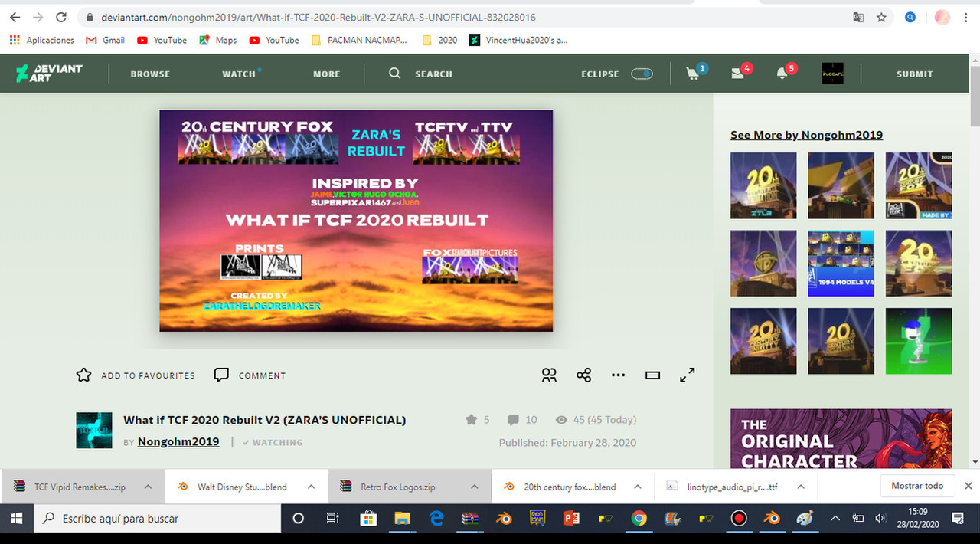Click the Submit button
Screen dimensions: 980x544
(915, 74)
